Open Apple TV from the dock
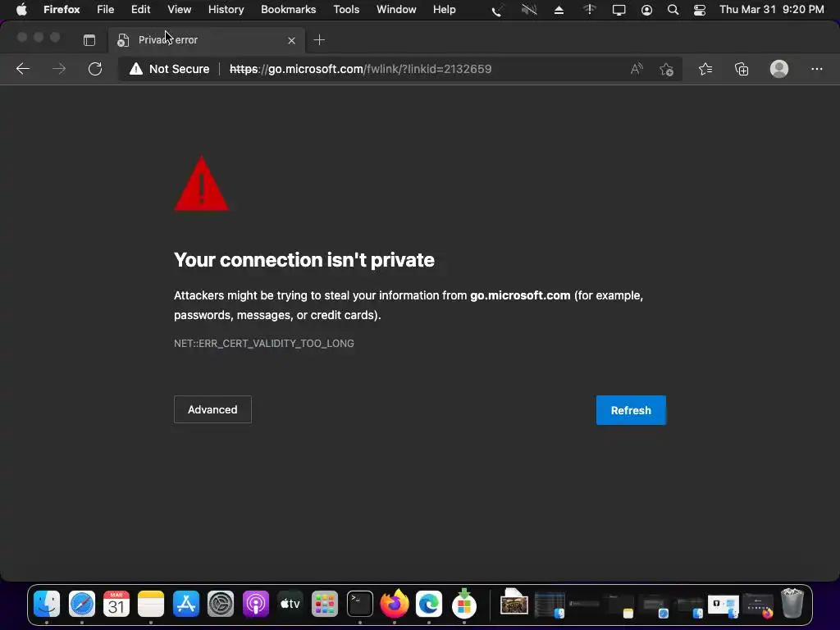 [290, 605]
